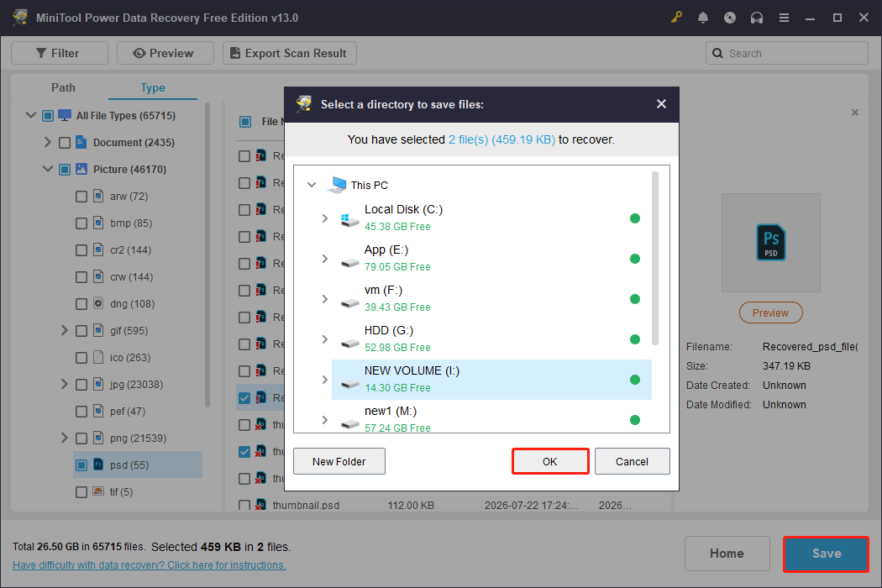Collapse the All File Types tree node

click(31, 115)
